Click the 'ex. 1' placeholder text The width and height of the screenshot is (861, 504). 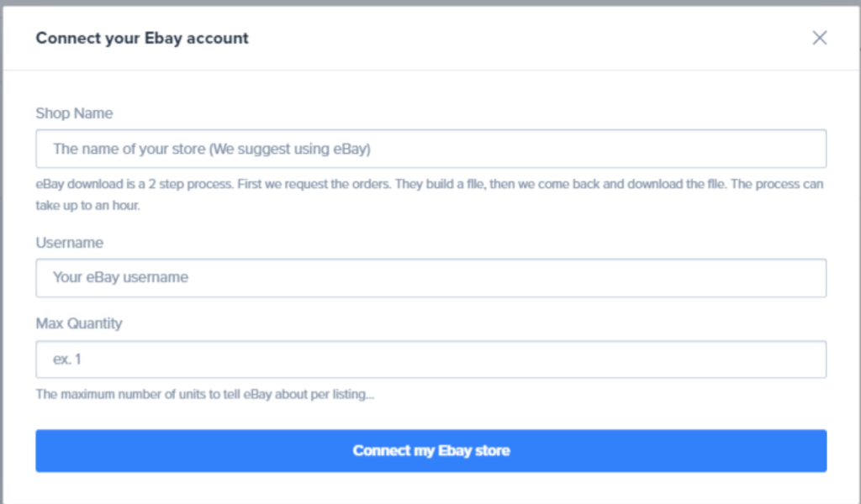tap(67, 360)
